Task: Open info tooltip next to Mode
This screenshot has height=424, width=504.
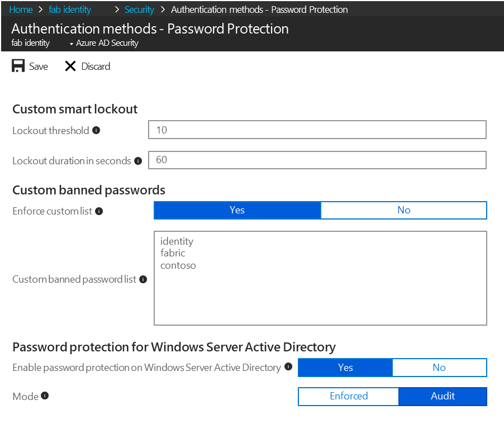Action: click(x=45, y=396)
